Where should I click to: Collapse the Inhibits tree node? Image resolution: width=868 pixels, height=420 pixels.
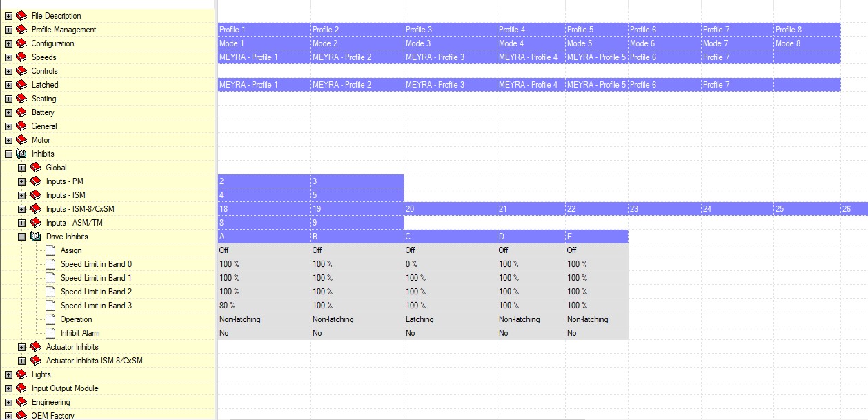pyautogui.click(x=8, y=154)
